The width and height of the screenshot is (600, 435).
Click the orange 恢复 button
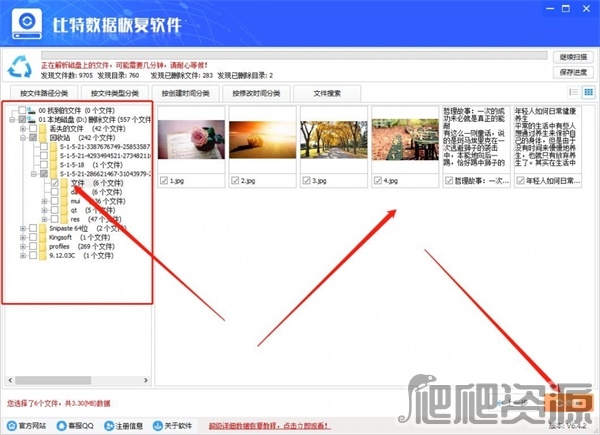[569, 403]
